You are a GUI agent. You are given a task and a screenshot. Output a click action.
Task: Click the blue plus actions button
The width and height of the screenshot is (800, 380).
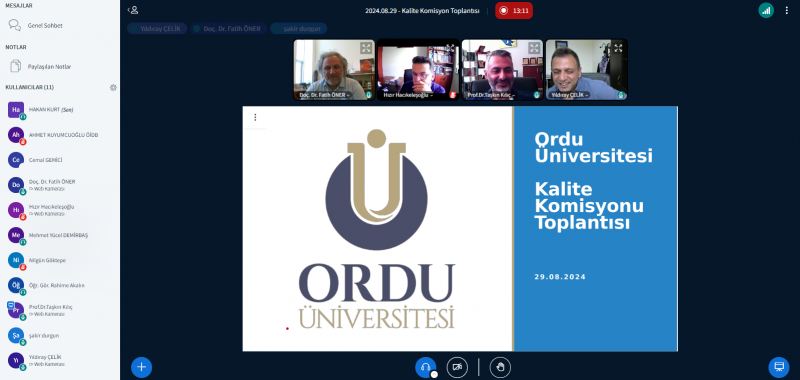click(x=141, y=367)
